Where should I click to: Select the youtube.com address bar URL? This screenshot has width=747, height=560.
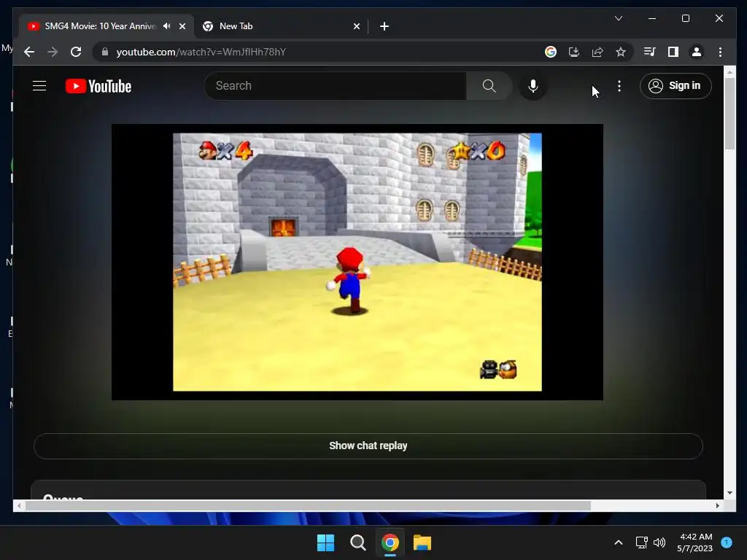click(x=201, y=52)
